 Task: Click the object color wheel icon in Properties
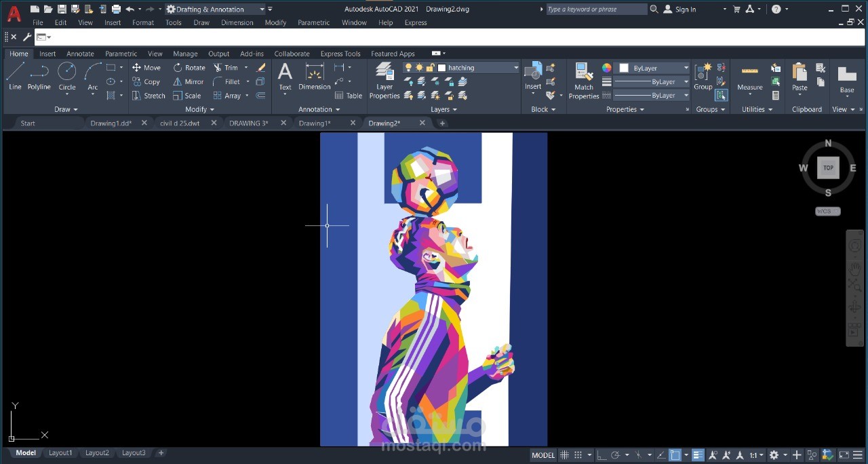tap(607, 68)
